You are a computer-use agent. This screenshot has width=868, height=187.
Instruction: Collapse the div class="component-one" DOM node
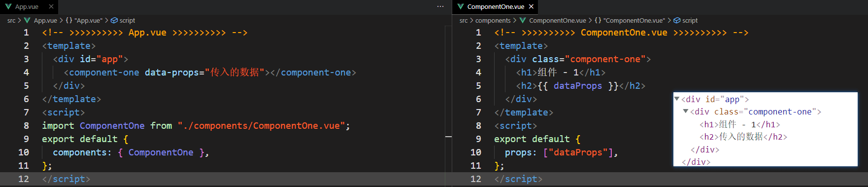tap(686, 112)
